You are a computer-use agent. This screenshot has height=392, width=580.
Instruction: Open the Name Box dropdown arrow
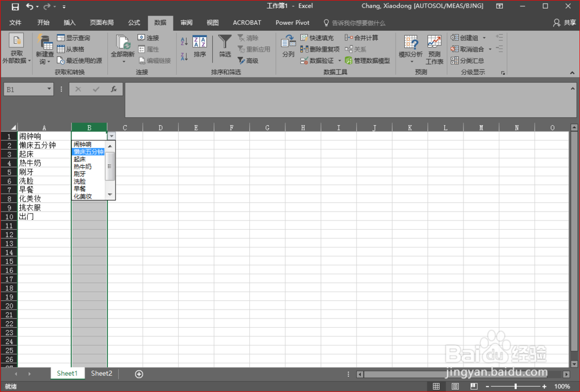(49, 89)
